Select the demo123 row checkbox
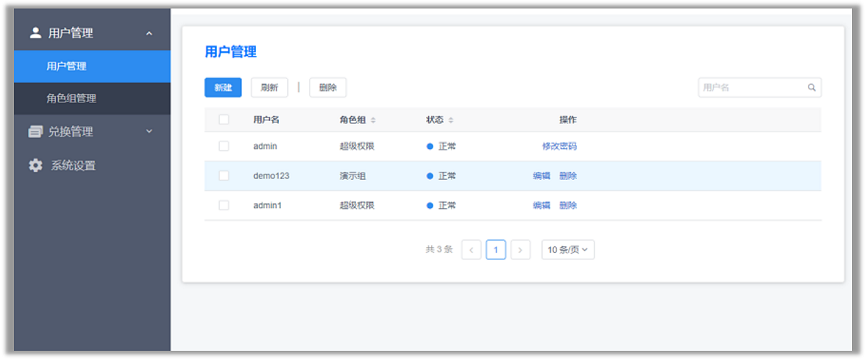The image size is (866, 360). point(224,176)
